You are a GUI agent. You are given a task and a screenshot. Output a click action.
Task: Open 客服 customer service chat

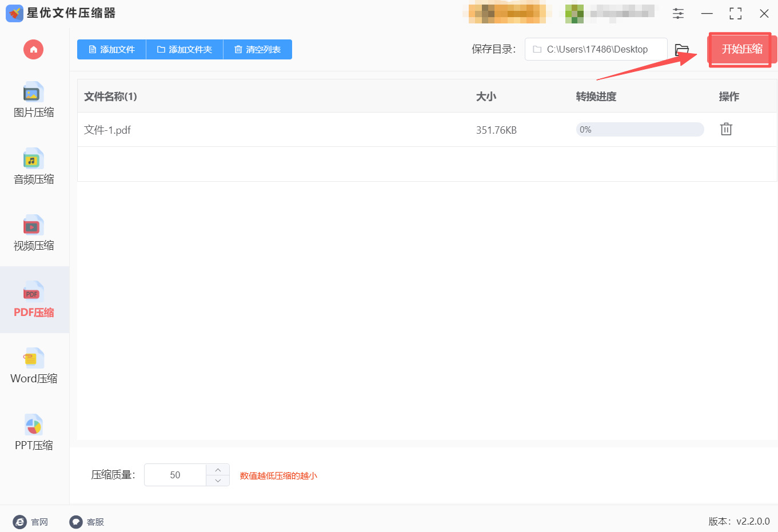click(x=86, y=522)
